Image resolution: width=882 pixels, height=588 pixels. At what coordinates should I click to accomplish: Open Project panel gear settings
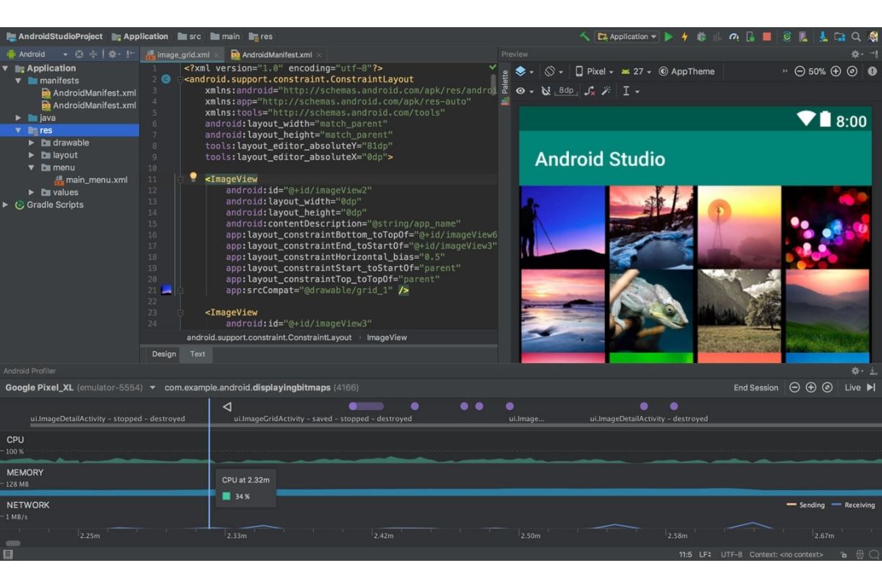(x=113, y=54)
